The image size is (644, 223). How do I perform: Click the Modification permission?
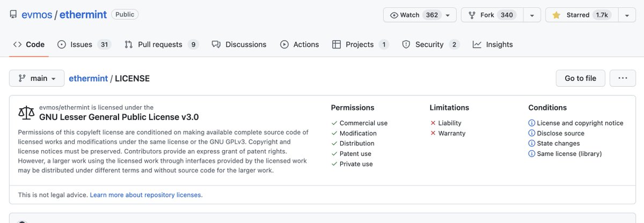click(358, 133)
